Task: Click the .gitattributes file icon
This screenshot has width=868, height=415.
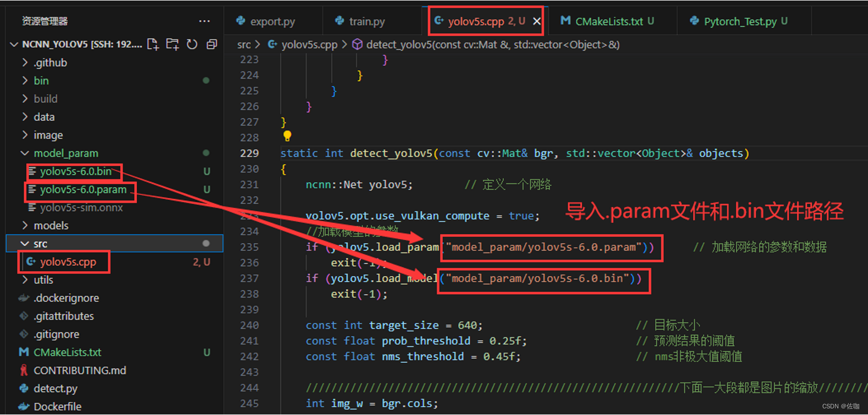Action: (24, 316)
